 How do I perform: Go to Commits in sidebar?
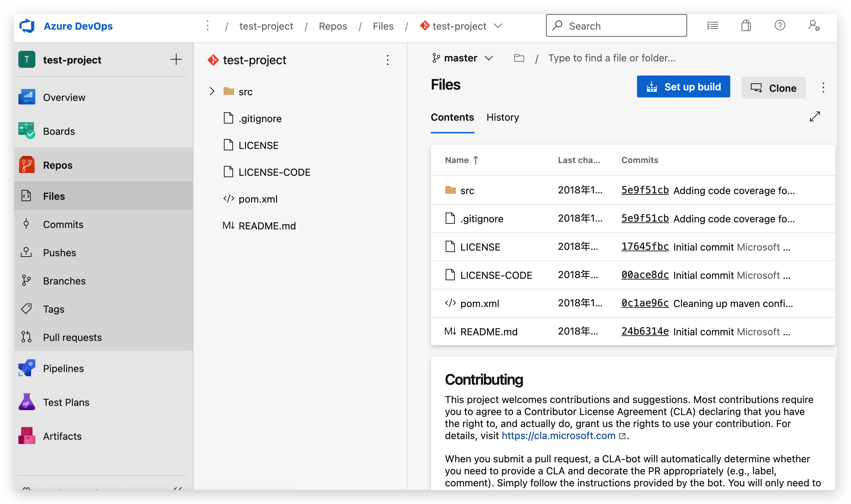(x=103, y=224)
